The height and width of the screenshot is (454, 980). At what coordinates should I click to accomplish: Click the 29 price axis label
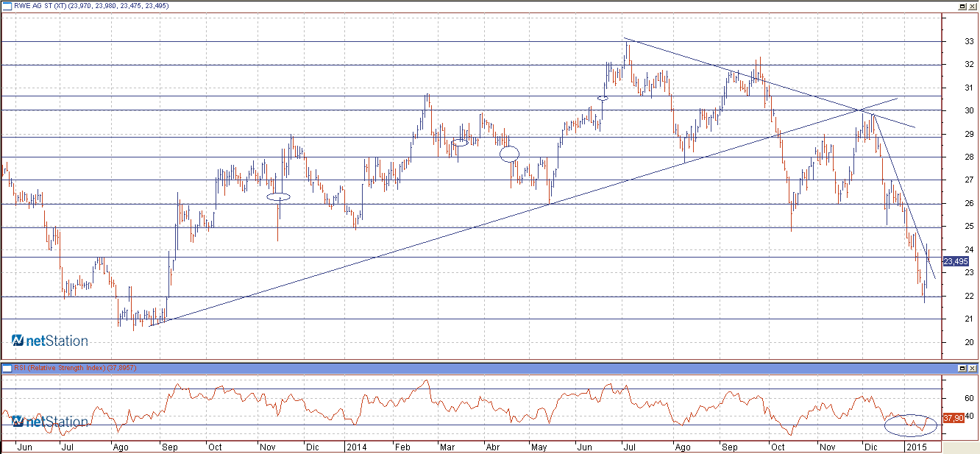pos(968,134)
